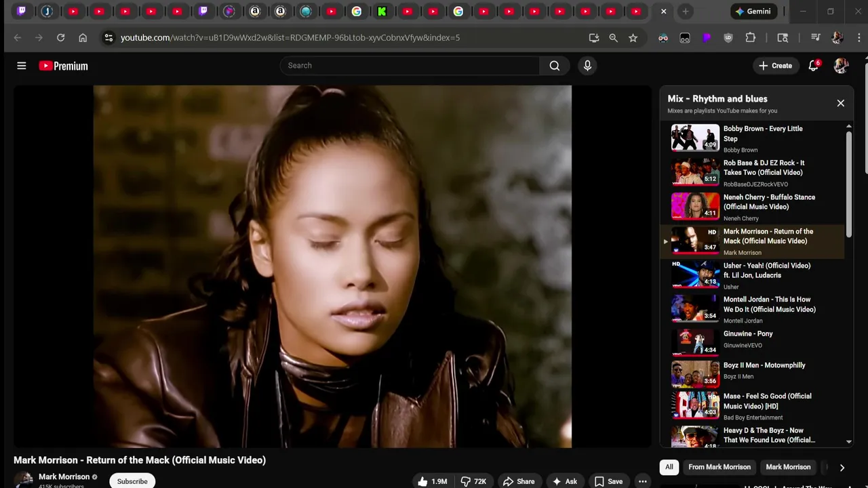Click the playlist scrollbar down arrow
868x488 pixels.
pos(849,442)
